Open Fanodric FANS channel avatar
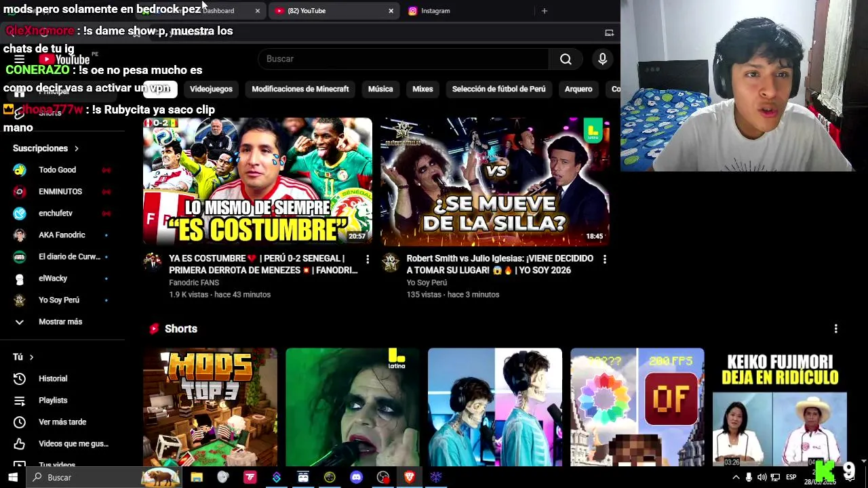 153,262
